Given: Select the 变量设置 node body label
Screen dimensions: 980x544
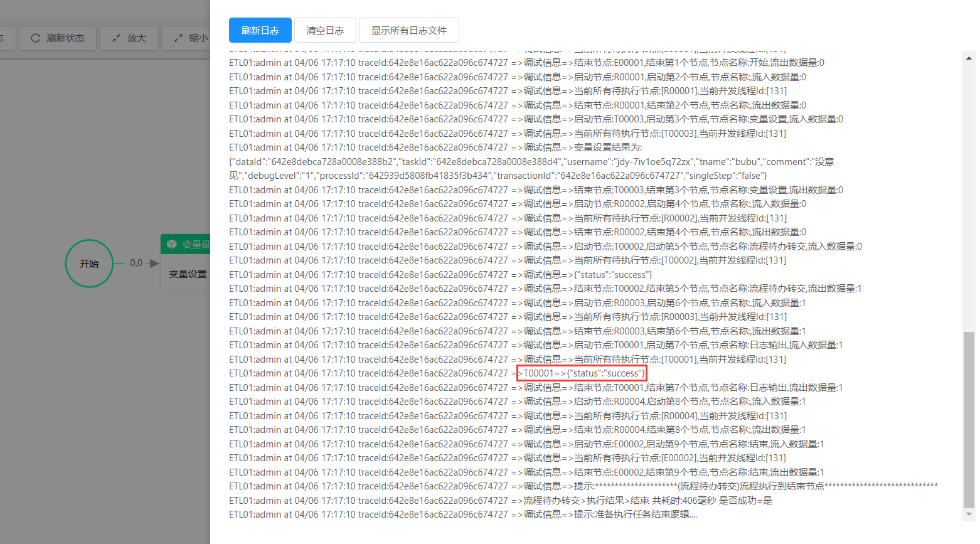Looking at the screenshot, I should [188, 274].
